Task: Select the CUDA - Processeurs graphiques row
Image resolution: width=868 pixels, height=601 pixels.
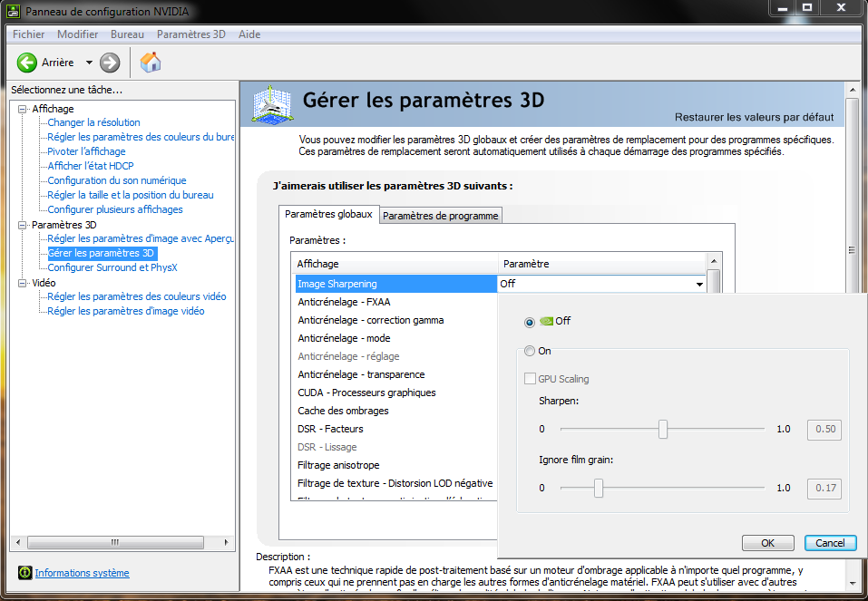Action: [x=395, y=393]
